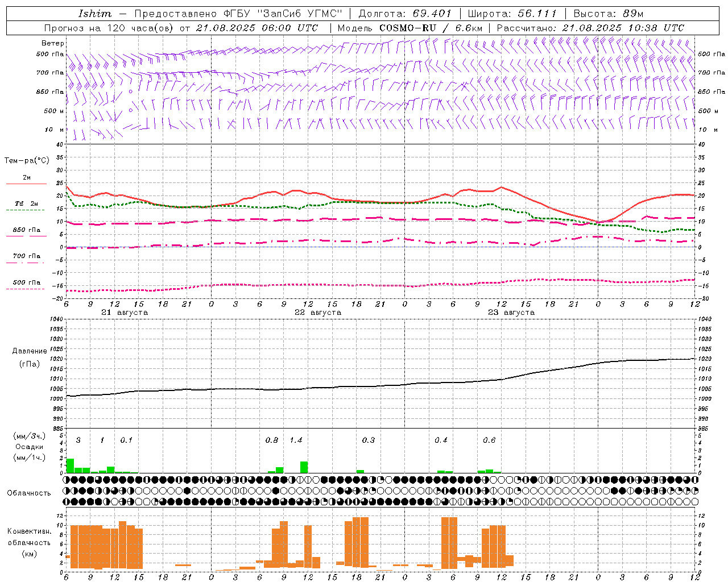Click the tallest green precipitation bar under "1.4"
This screenshot has width=728, height=582.
coord(304,467)
